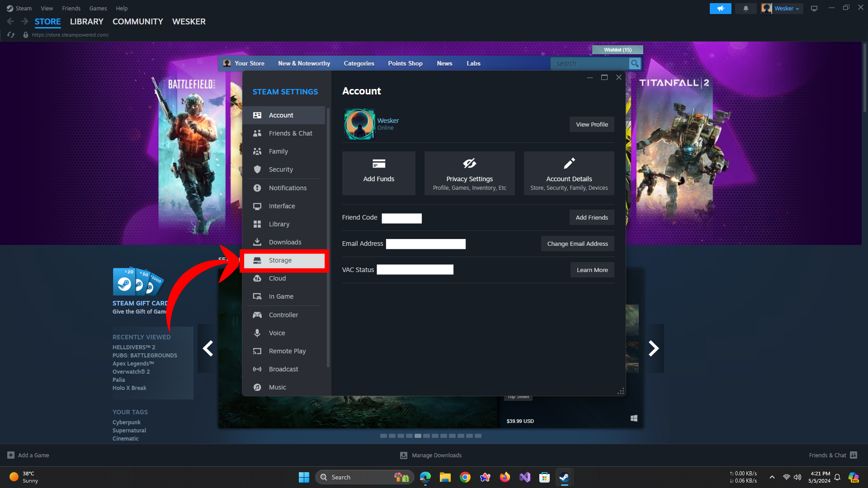Open the Games menu

(98, 8)
